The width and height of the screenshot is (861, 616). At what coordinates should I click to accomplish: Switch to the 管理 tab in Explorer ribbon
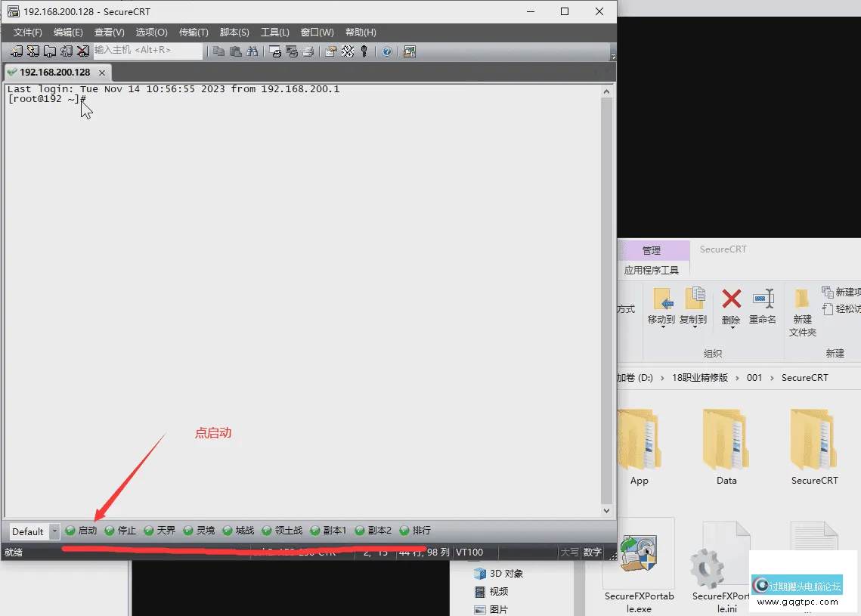[x=654, y=249]
